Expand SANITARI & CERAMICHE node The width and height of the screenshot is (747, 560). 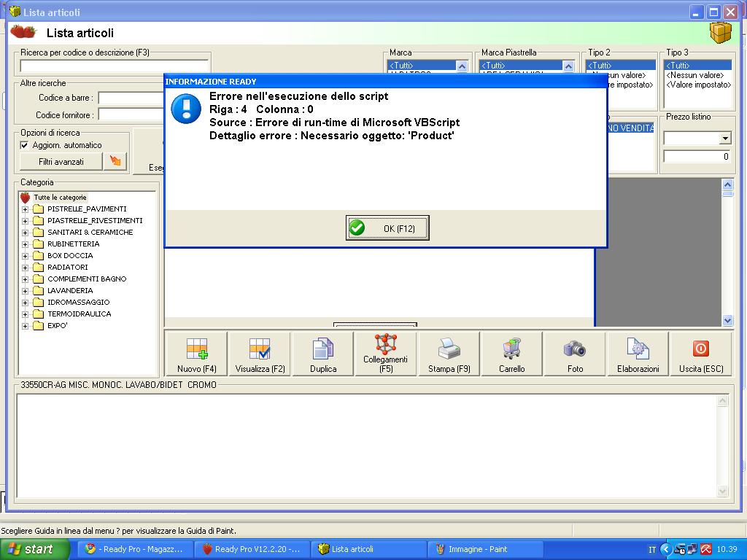point(26,233)
